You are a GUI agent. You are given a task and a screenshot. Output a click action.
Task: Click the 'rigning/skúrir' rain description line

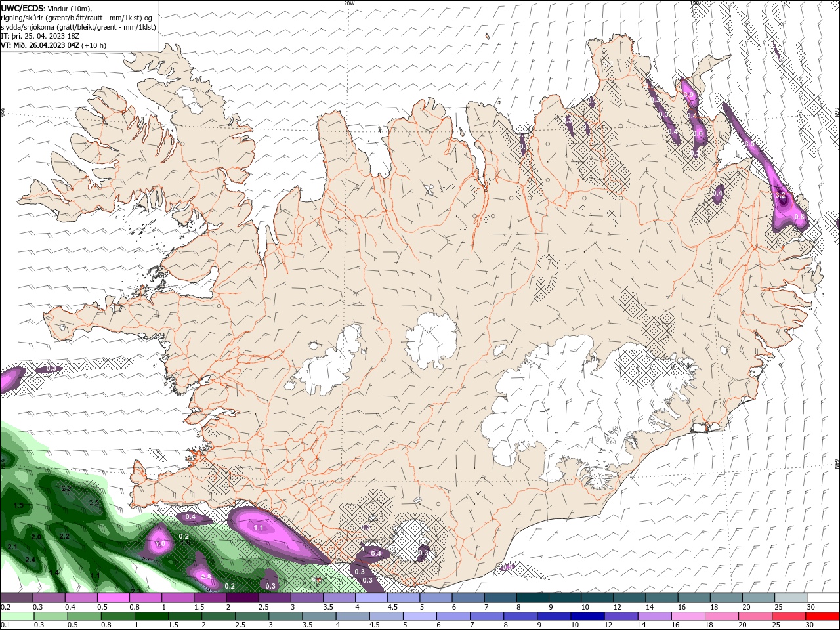point(77,18)
